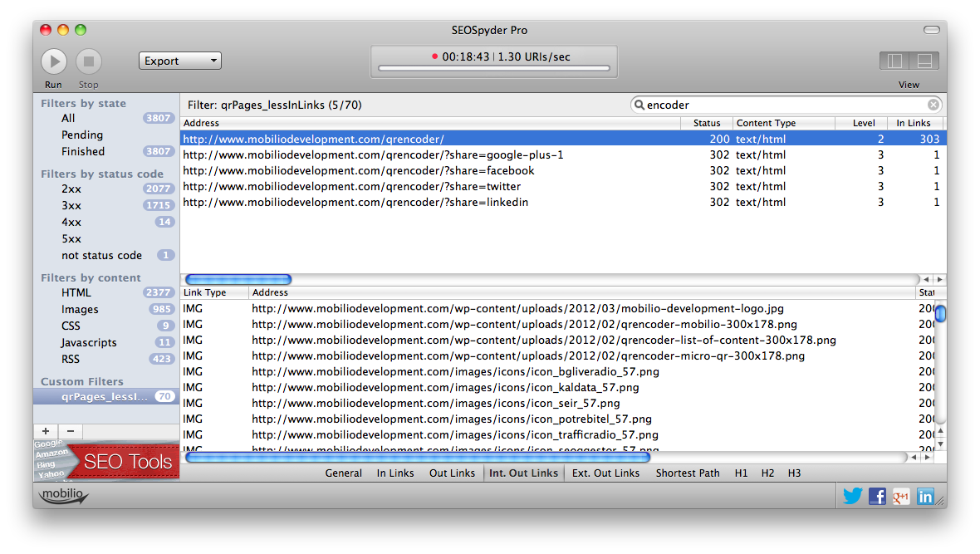Image resolution: width=980 pixels, height=554 pixels.
Task: Switch to the Out Links tab
Action: 452,473
